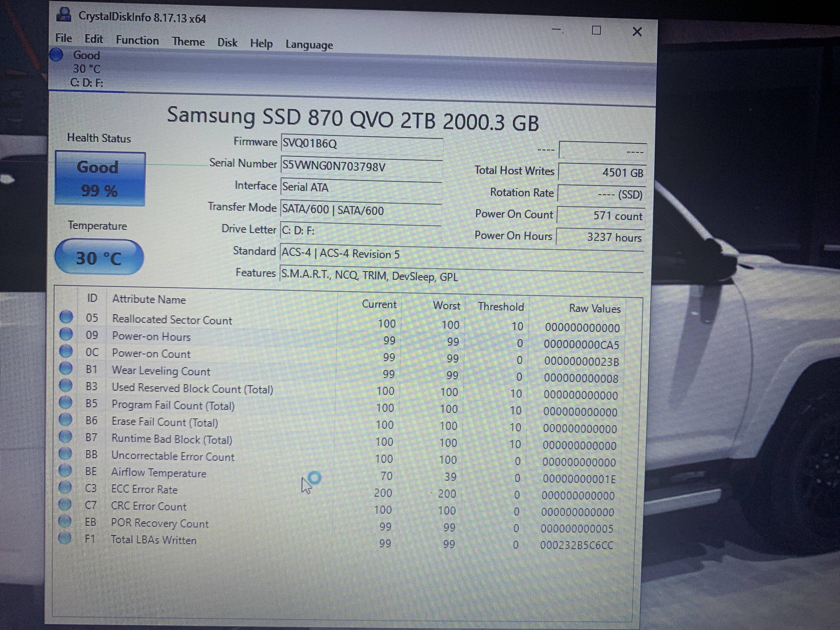Click status orb for Reallocated Sector Count

point(66,317)
